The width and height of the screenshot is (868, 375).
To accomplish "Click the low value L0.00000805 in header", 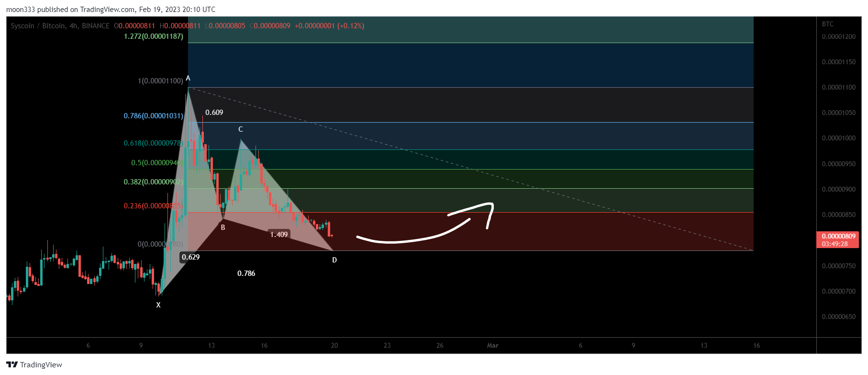I will click(x=225, y=26).
